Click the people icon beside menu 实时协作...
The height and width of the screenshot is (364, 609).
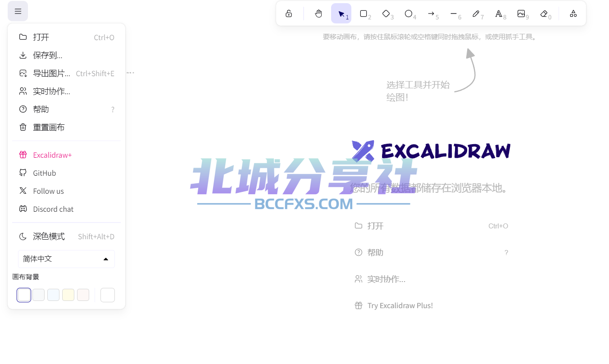pos(23,91)
